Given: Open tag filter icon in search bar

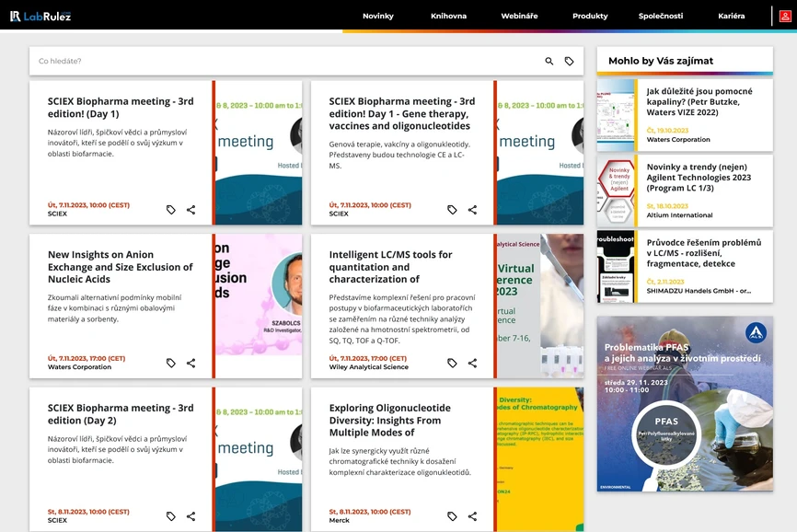Looking at the screenshot, I should tap(570, 61).
